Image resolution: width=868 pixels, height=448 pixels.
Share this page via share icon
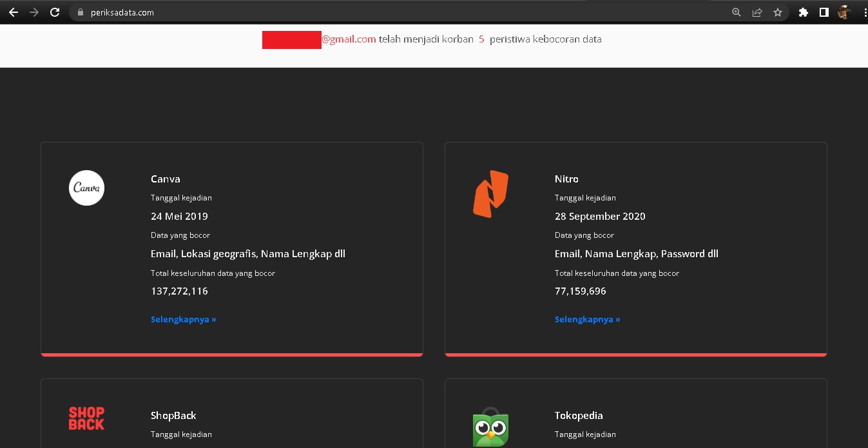757,12
